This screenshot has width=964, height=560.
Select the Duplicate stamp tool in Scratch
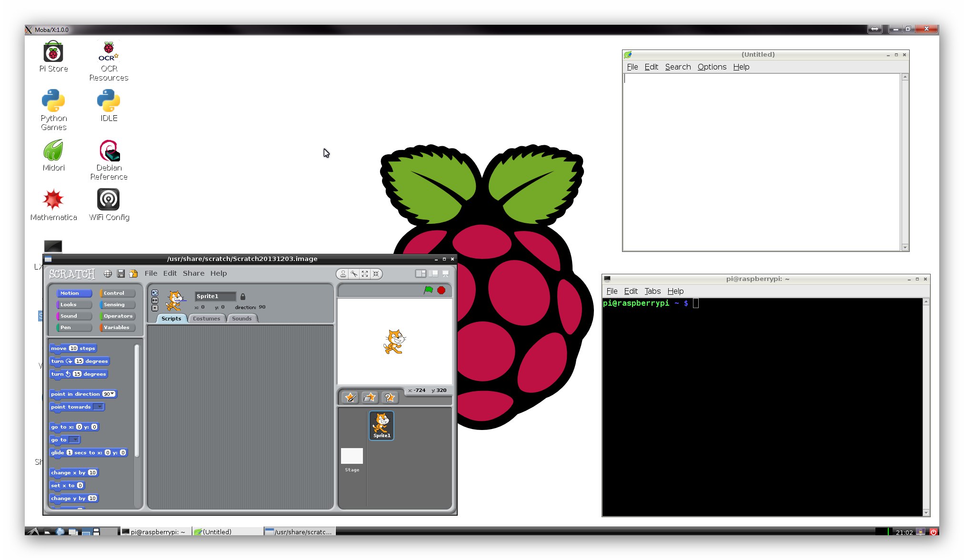tap(343, 274)
